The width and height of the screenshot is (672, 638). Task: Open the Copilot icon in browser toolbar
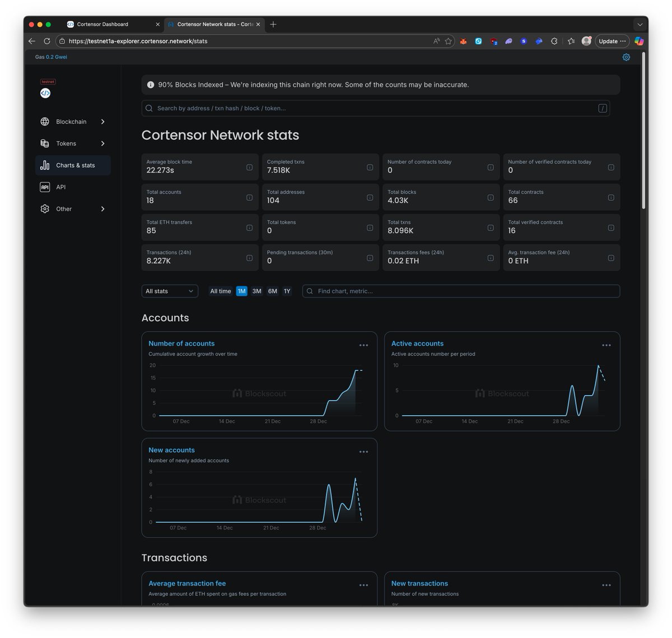[639, 41]
